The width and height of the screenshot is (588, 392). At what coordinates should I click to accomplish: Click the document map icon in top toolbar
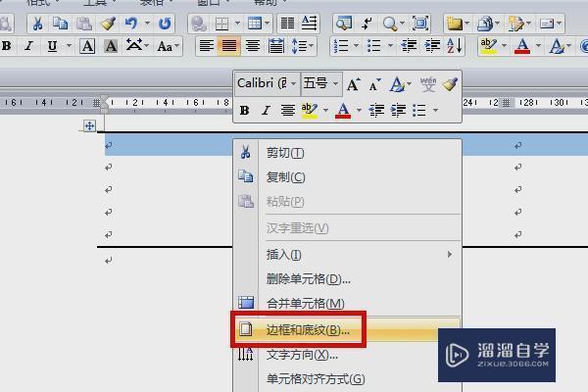(344, 24)
